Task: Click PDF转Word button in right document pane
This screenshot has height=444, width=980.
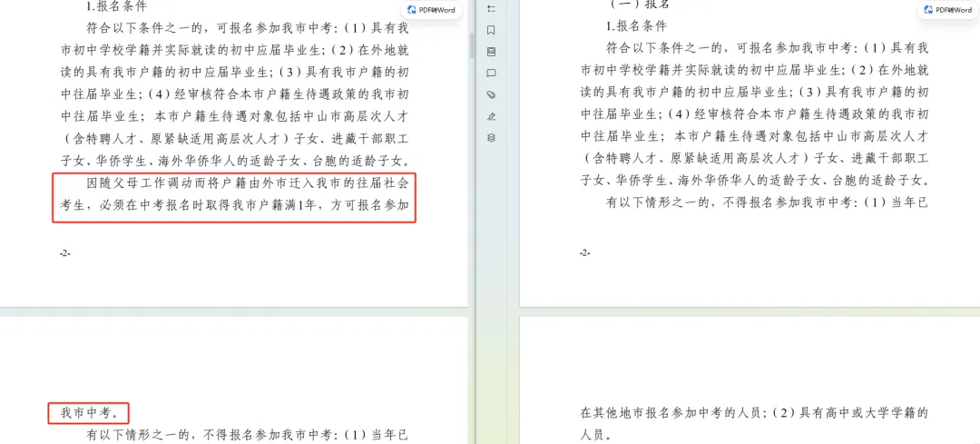Action: point(947,10)
